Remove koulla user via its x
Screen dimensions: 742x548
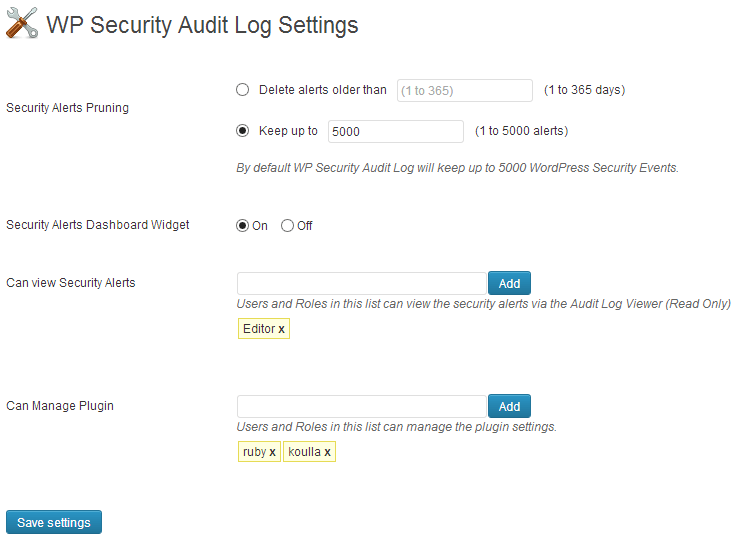327,452
